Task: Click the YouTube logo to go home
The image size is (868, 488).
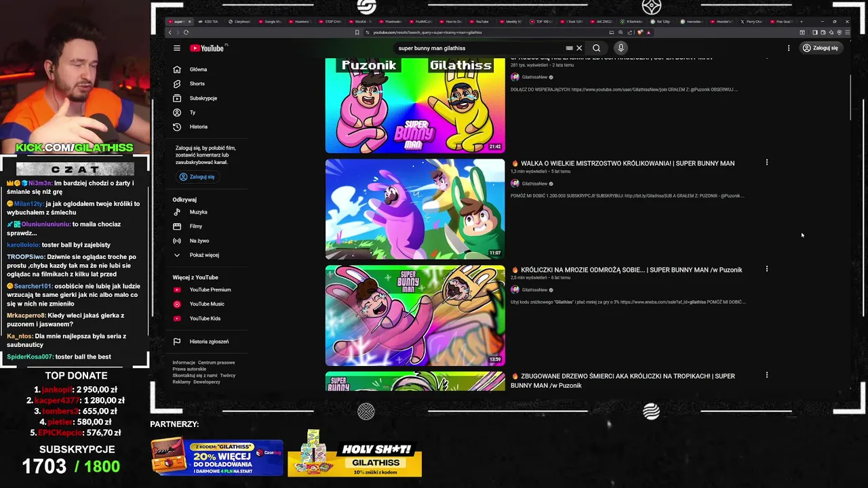Action: [x=207, y=48]
